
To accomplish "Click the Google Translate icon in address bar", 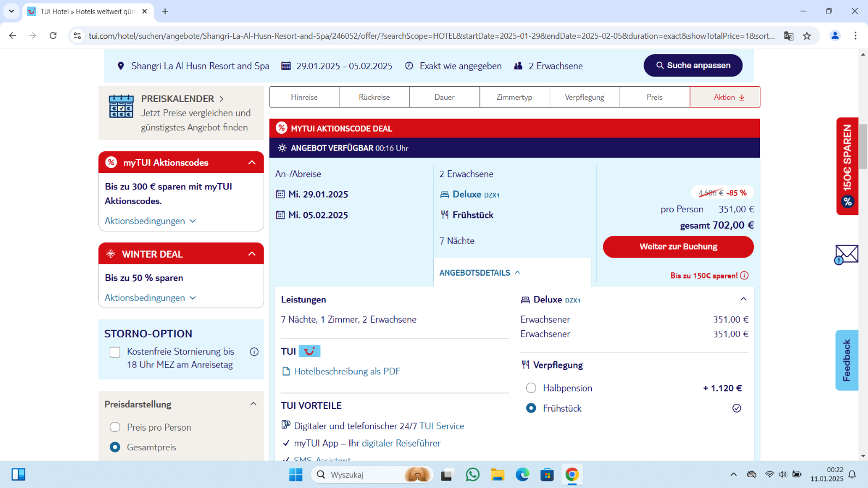I will click(x=789, y=36).
